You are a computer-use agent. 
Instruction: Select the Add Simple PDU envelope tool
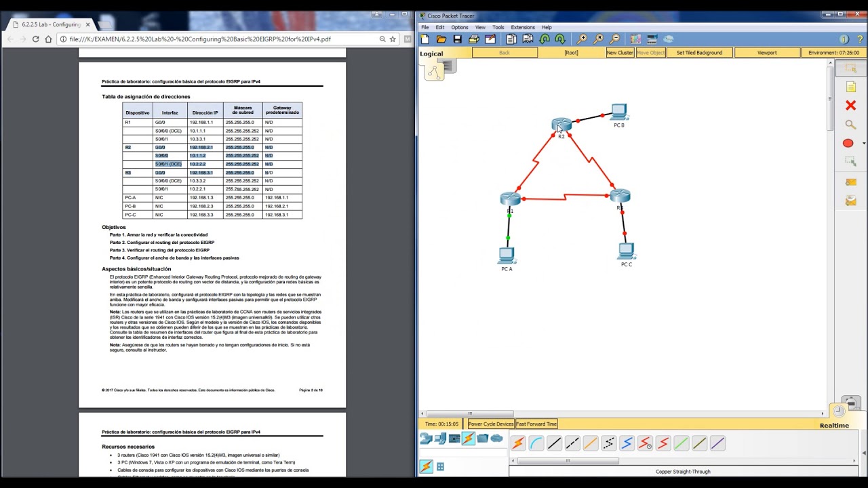click(850, 182)
